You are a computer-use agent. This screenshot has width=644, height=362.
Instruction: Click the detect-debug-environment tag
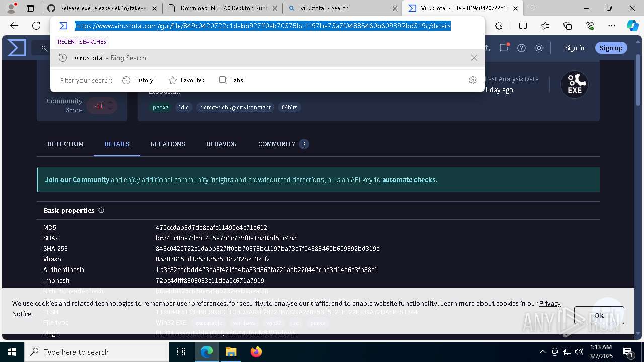click(235, 107)
